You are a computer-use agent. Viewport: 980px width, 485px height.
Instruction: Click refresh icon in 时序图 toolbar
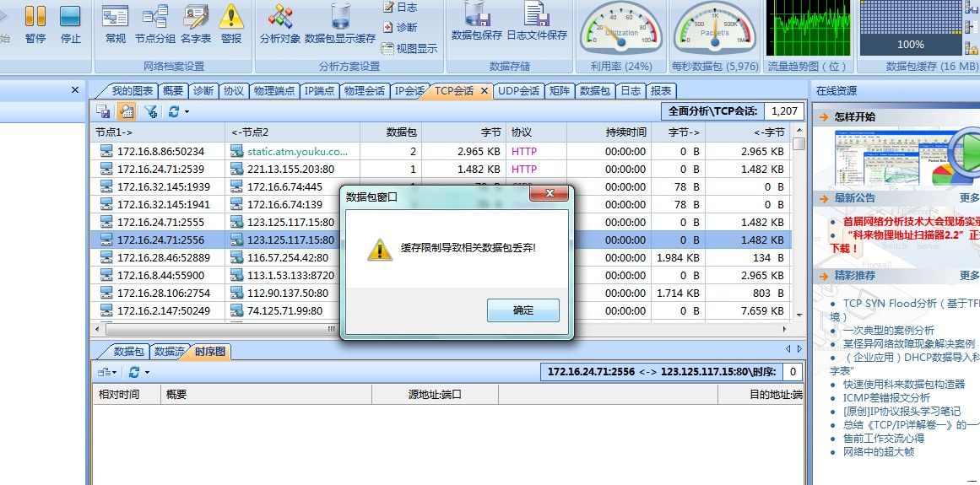(133, 372)
